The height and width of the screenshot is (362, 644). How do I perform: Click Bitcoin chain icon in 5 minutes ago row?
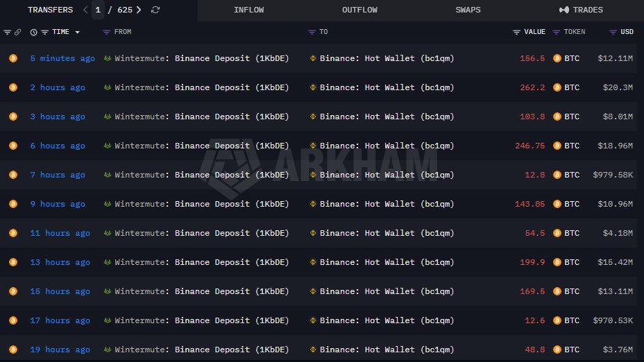click(x=13, y=58)
